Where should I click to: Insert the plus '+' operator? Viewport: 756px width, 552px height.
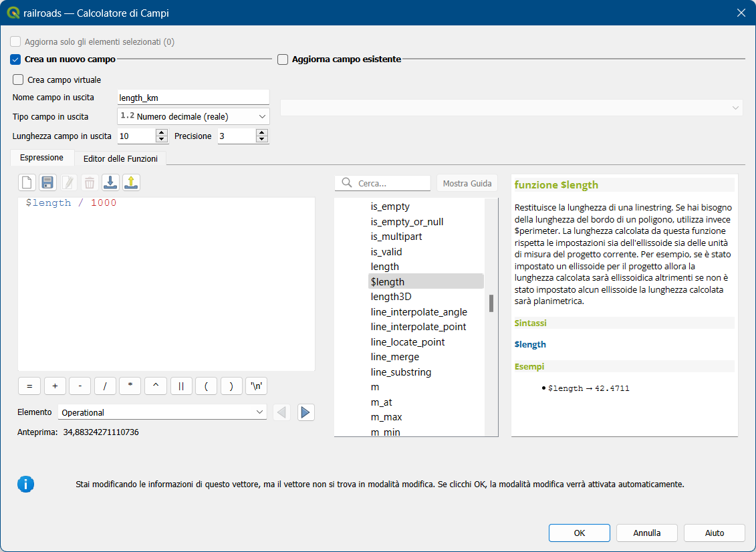pos(55,386)
